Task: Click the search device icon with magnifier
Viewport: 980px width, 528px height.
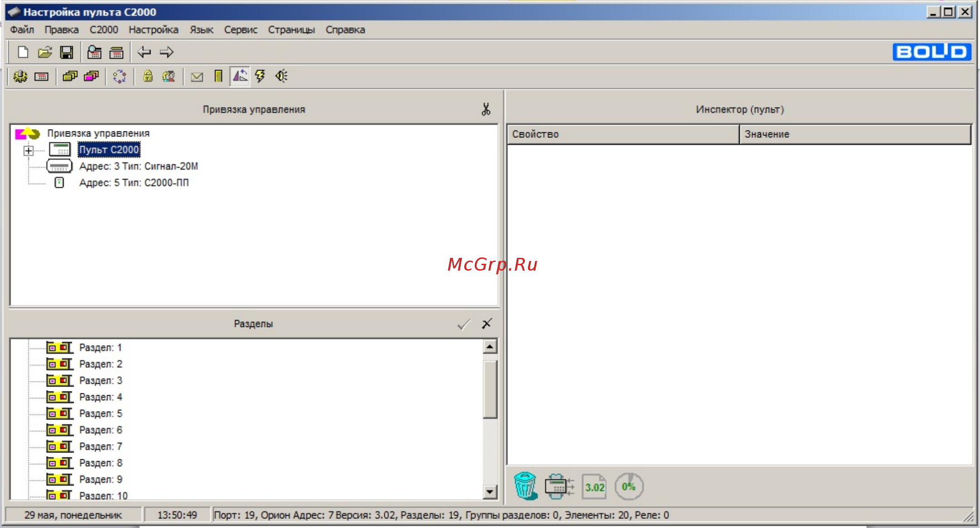Action: [95, 52]
